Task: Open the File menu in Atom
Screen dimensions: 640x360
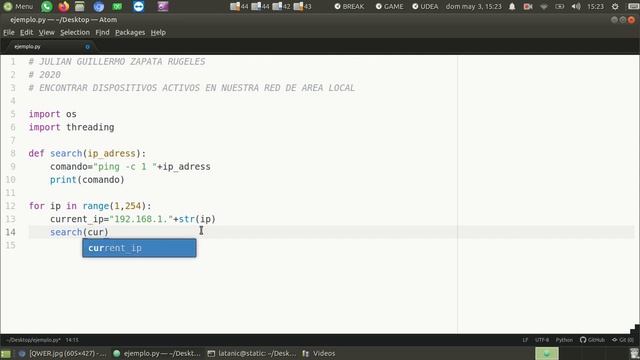Action: [9, 32]
